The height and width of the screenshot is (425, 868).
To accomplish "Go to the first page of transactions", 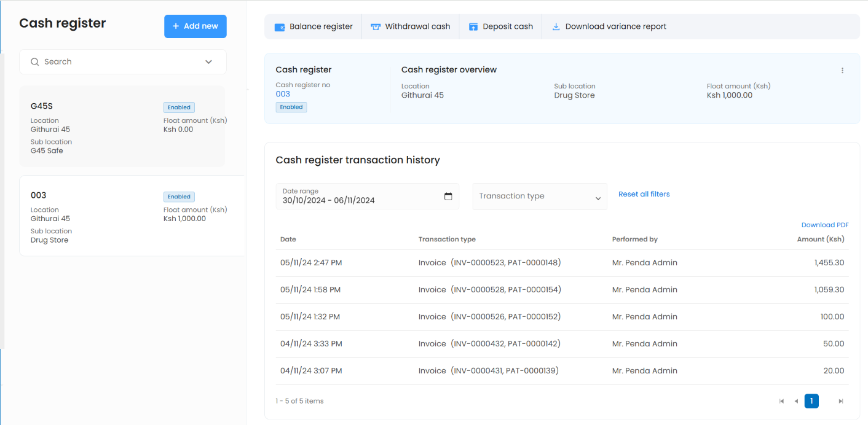I will 781,401.
